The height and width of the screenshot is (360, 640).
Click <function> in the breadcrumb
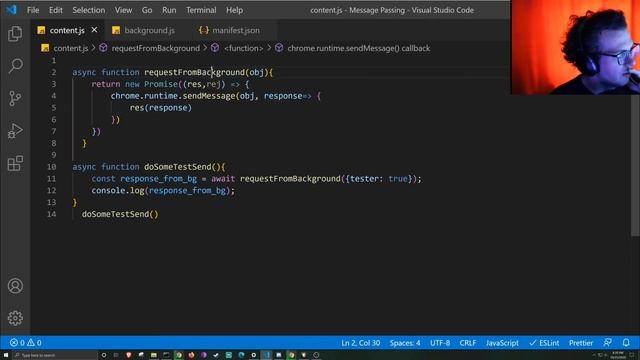pyautogui.click(x=243, y=48)
